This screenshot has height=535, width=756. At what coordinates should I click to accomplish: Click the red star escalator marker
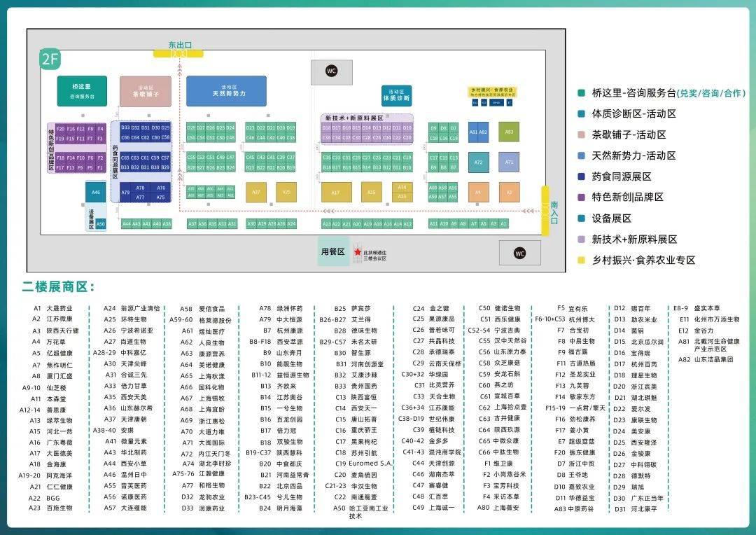pos(356,252)
